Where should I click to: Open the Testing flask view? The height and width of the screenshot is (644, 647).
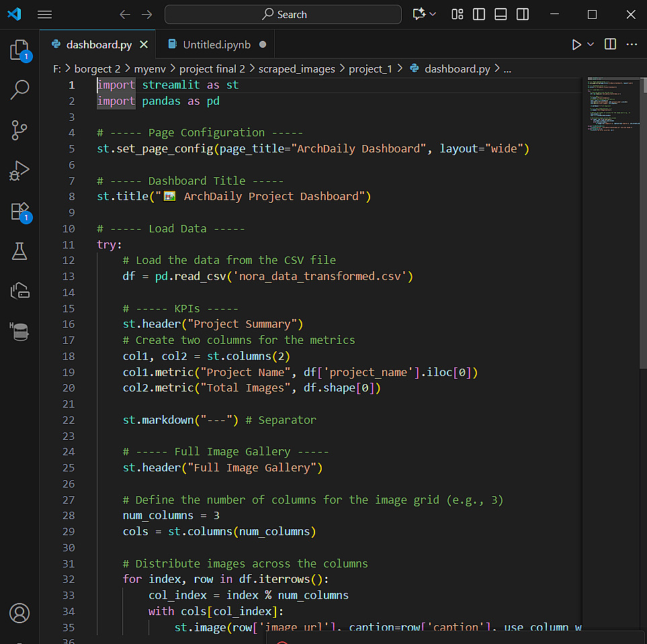19,251
